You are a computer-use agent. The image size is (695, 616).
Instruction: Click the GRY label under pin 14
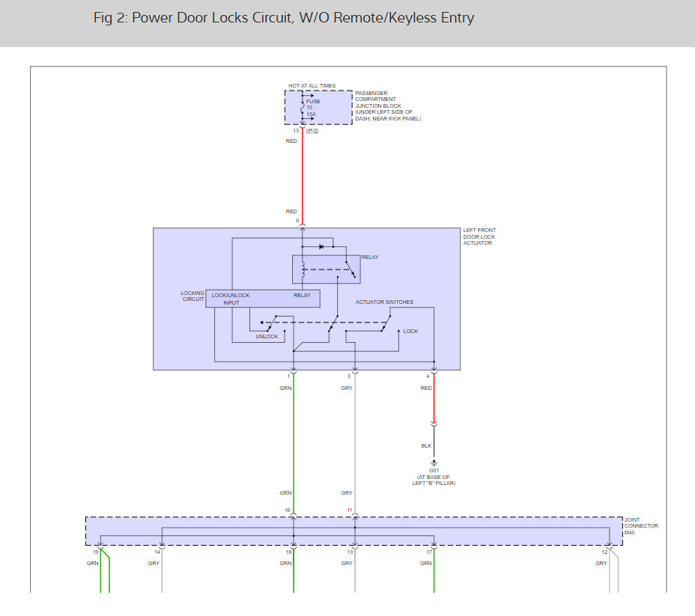point(154,564)
